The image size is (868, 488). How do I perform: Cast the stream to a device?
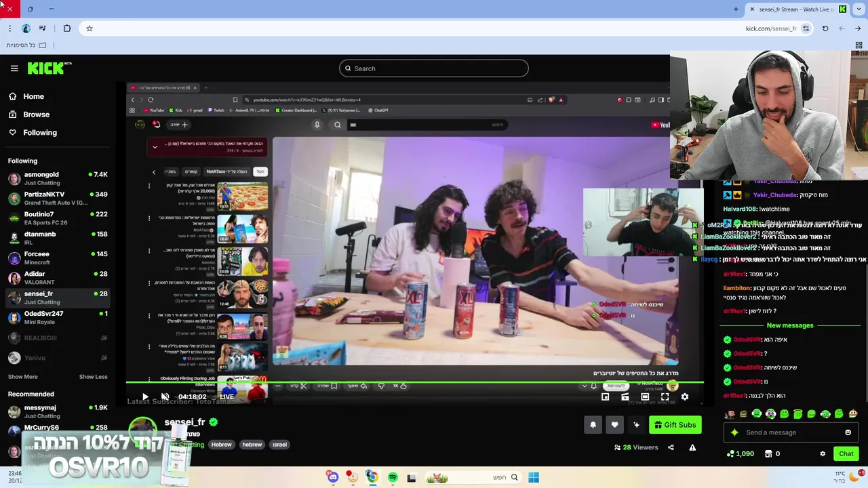point(625,397)
